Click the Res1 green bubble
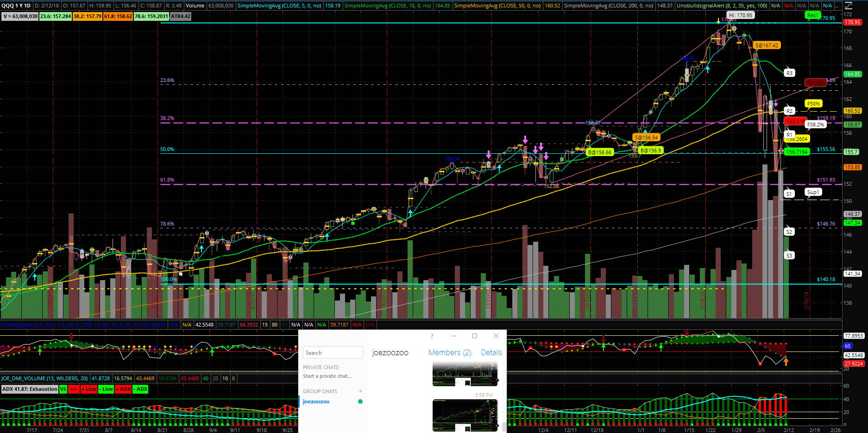 812,15
